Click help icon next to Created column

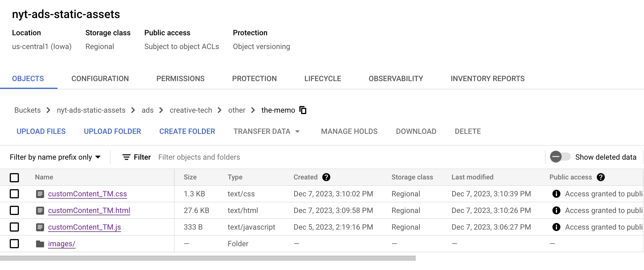(x=326, y=177)
